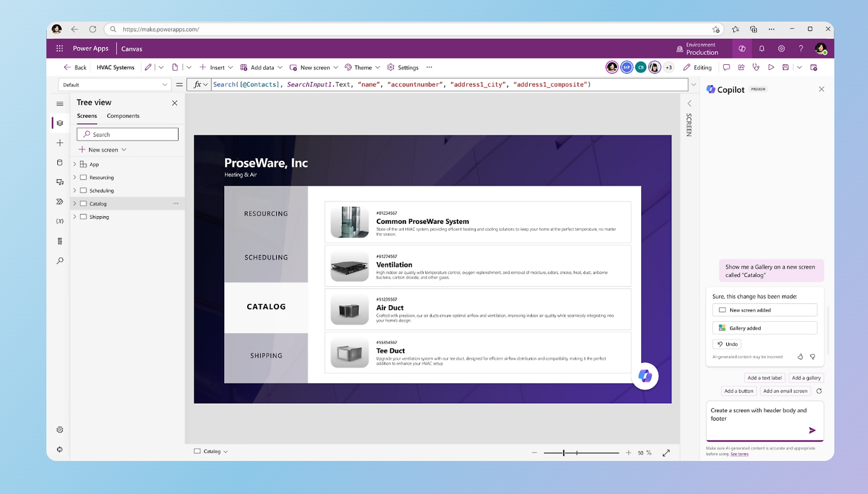The image size is (868, 494).
Task: Open the Save options dropdown chevron
Action: [799, 67]
